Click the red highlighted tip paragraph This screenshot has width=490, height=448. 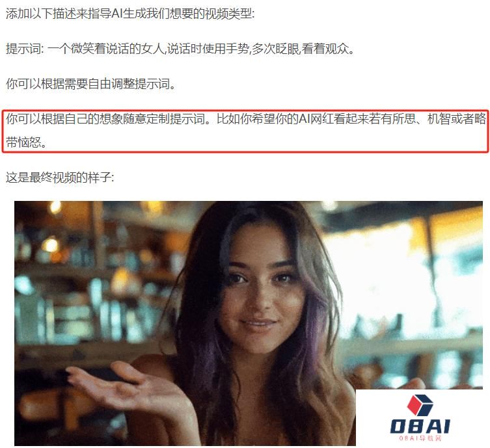tap(245, 131)
